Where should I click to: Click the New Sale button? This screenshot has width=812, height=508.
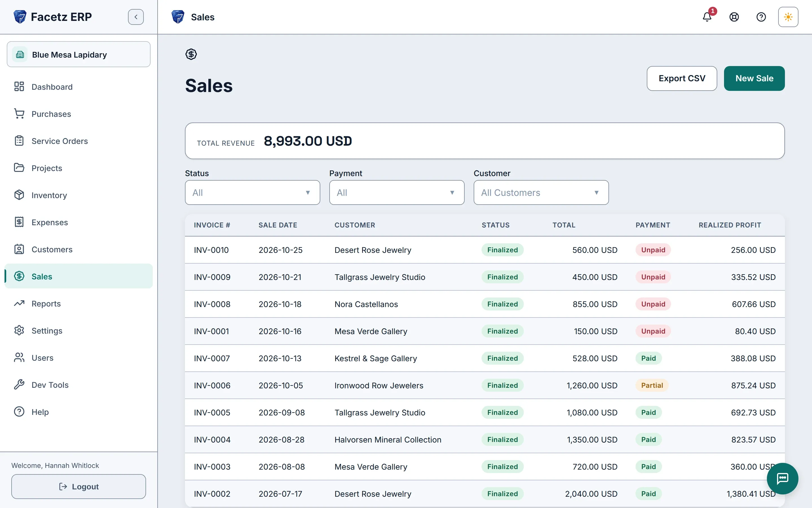(x=754, y=78)
